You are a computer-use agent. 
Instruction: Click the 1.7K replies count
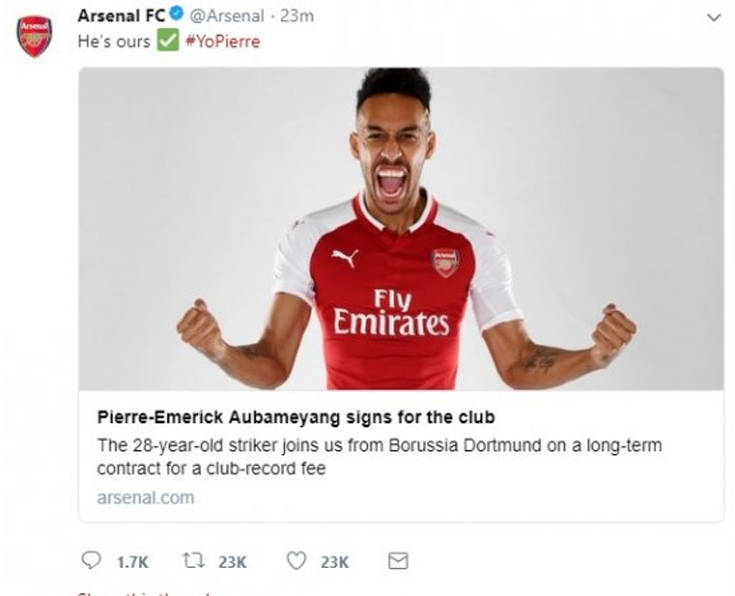tap(132, 562)
